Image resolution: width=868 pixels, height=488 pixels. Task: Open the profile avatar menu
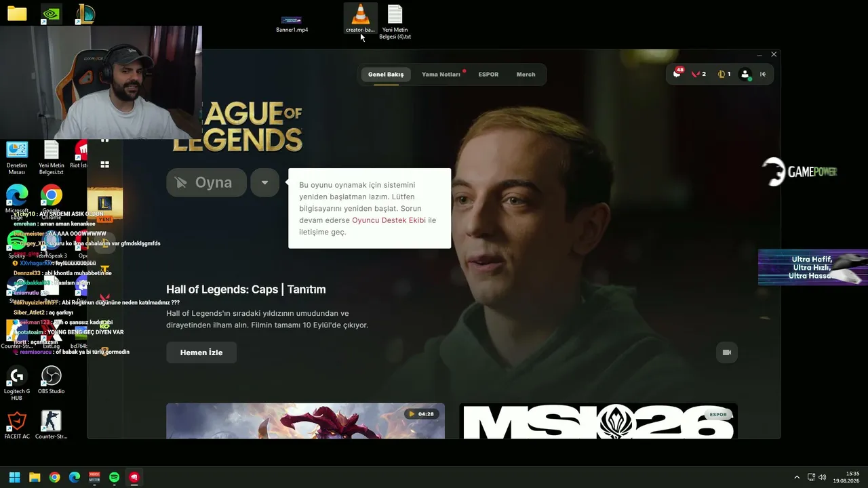(745, 75)
